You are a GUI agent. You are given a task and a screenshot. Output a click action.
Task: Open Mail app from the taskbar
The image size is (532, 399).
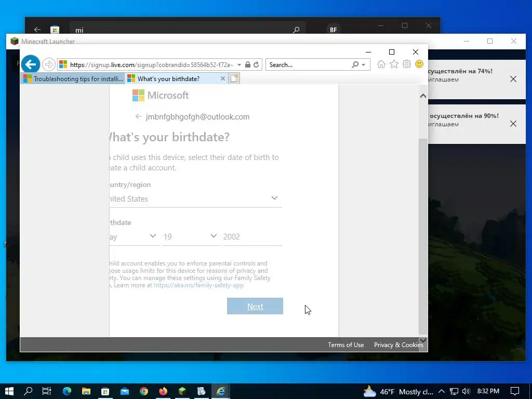pos(125,391)
